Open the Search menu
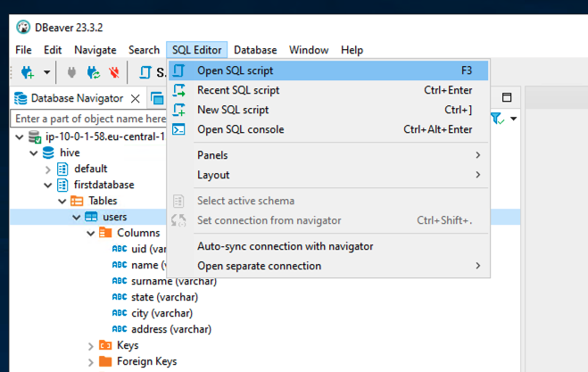The image size is (588, 372). point(144,50)
